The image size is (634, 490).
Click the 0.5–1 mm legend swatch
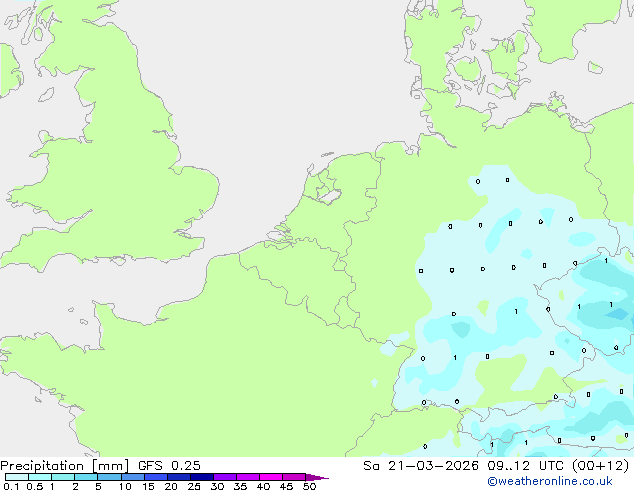point(40,477)
